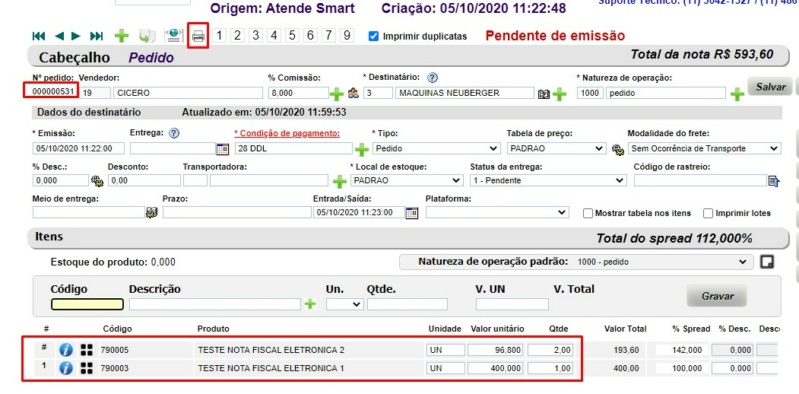Image resolution: width=799 pixels, height=394 pixels.
Task: Go to first record navigation arrow
Action: (39, 36)
